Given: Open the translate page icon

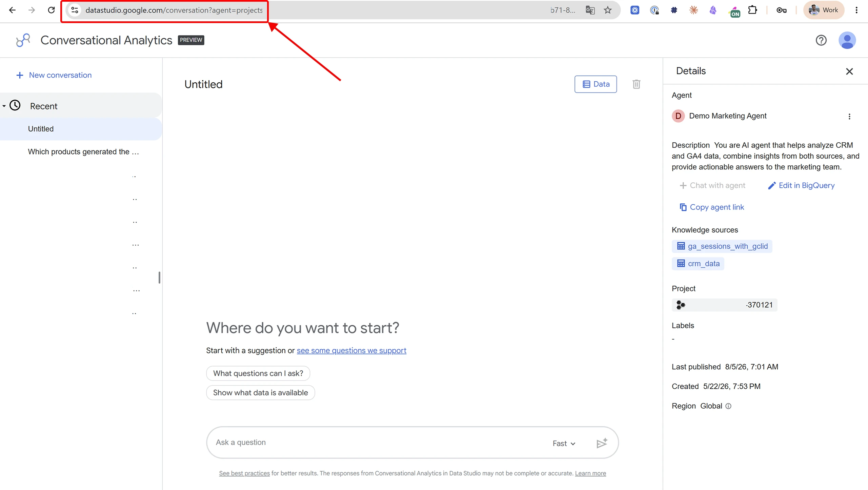Looking at the screenshot, I should 590,10.
